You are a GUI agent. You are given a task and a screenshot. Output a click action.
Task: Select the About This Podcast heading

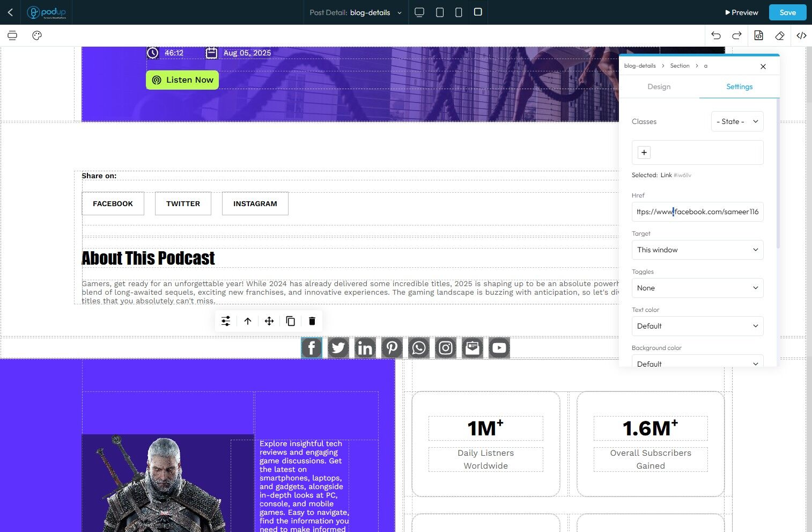pos(148,258)
